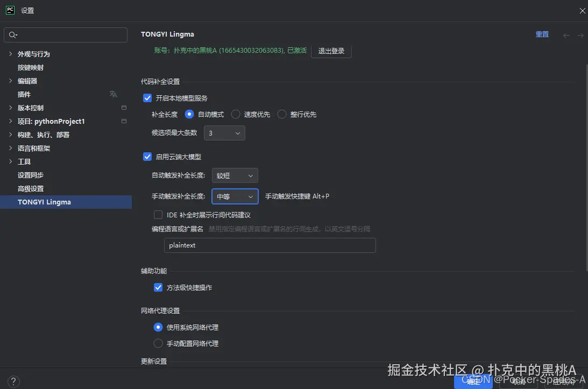
Task: Open 候选项最大条数 dropdown showing 3
Action: (x=224, y=133)
